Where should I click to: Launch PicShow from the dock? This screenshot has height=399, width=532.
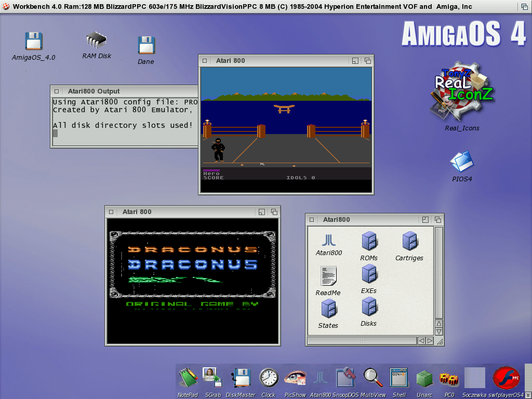point(295,378)
